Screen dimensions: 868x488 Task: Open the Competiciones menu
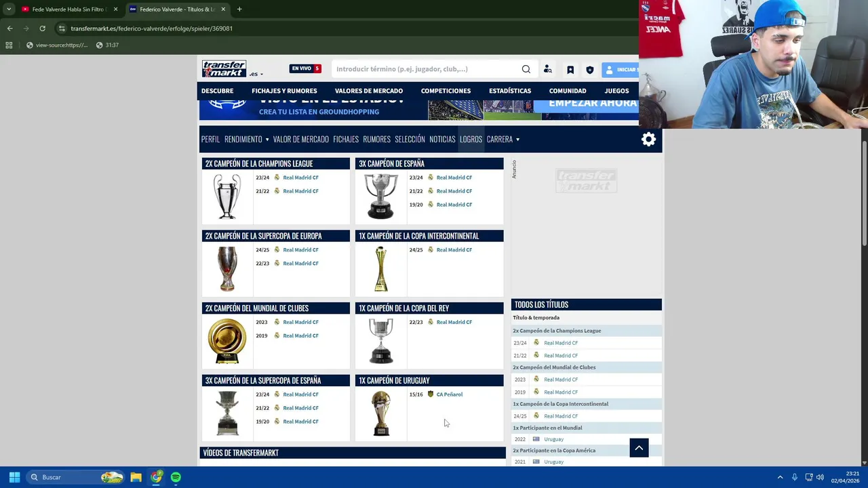[446, 91]
